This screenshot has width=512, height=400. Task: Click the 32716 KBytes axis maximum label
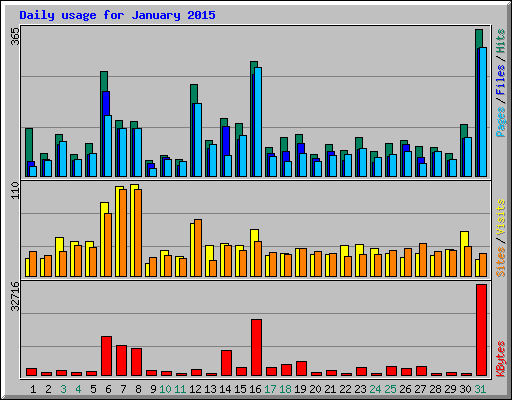click(x=15, y=296)
